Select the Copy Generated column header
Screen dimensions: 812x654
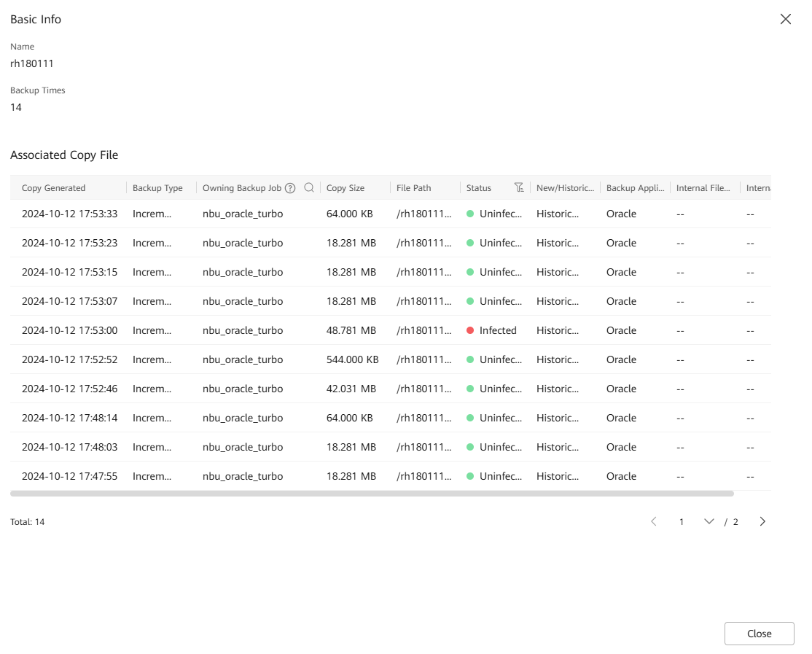click(53, 188)
